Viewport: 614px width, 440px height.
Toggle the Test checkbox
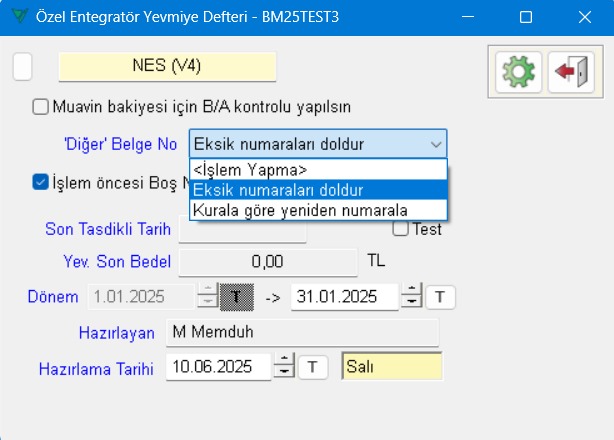(x=400, y=229)
